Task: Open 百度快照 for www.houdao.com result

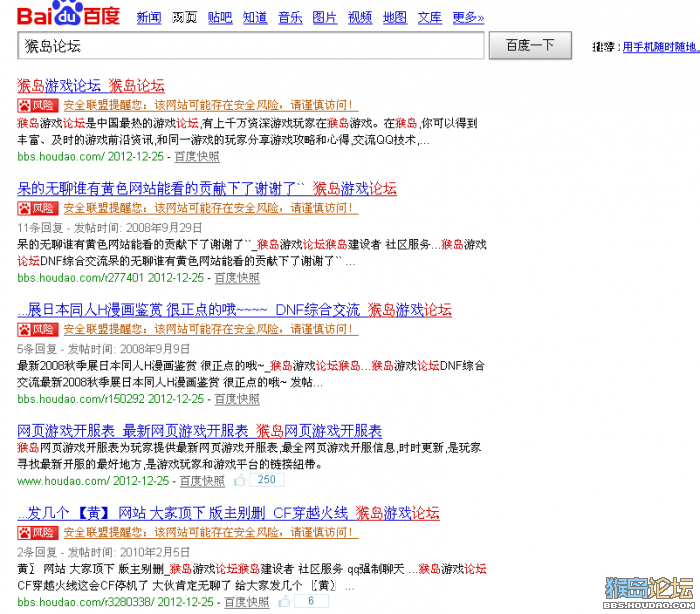Action: tap(202, 481)
